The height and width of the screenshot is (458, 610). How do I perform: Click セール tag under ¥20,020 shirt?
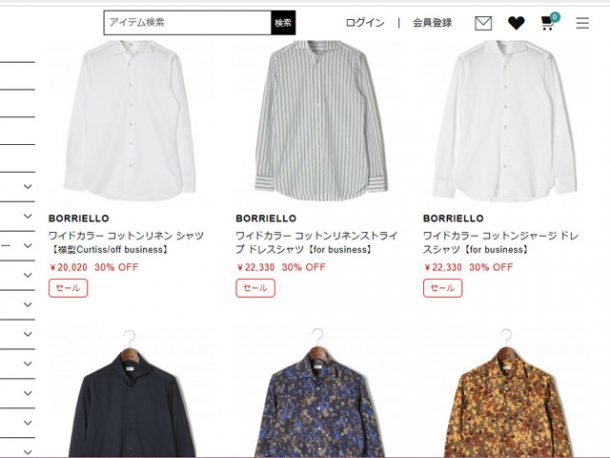click(x=68, y=288)
